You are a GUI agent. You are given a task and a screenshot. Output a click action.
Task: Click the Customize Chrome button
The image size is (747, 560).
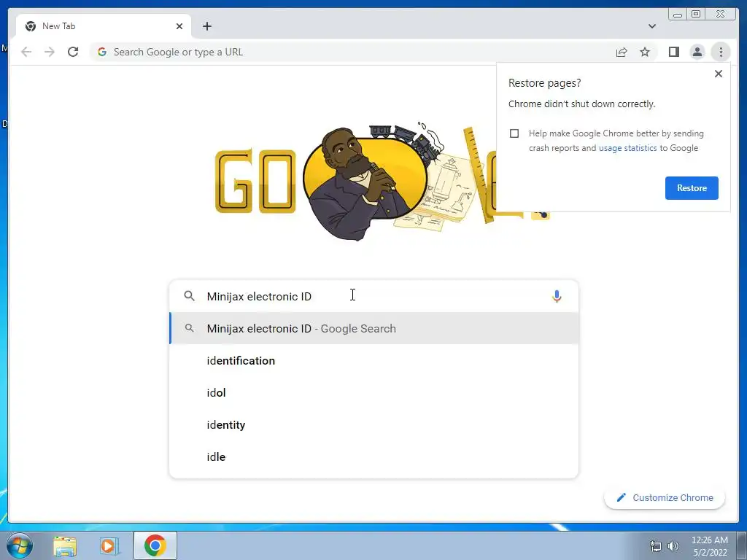[x=665, y=497]
